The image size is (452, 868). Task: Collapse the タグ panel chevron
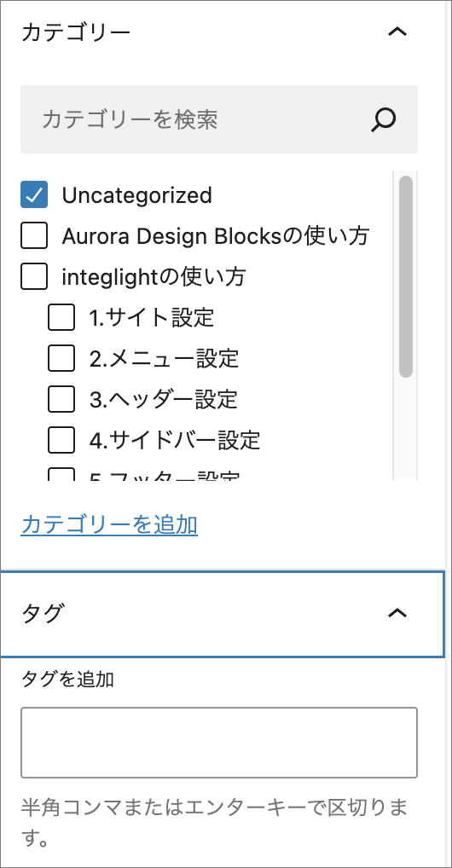coord(397,613)
